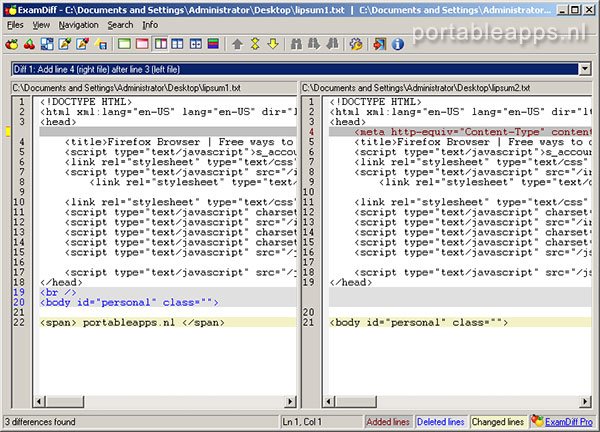This screenshot has width=600, height=432.
Task: Click the swap files blue squares icon
Action: point(47,44)
